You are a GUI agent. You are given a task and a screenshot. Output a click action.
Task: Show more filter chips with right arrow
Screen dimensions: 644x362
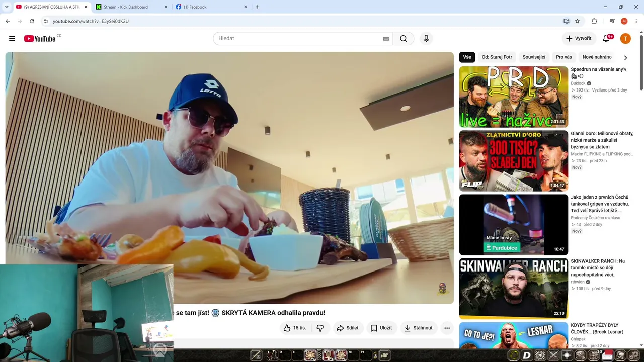pos(625,57)
